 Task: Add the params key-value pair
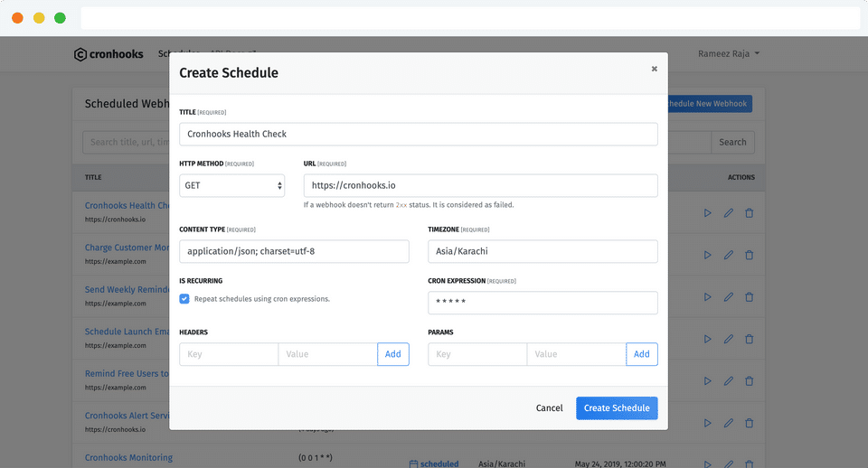[x=642, y=354]
